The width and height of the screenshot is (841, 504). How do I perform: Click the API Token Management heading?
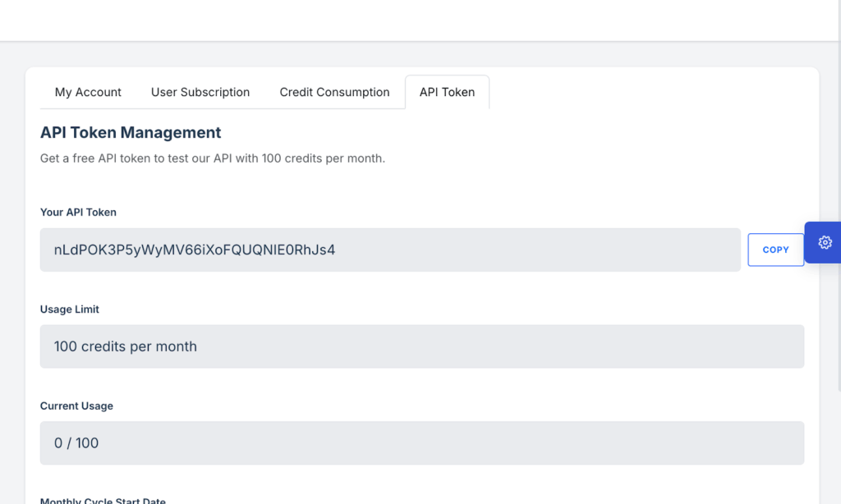point(131,132)
